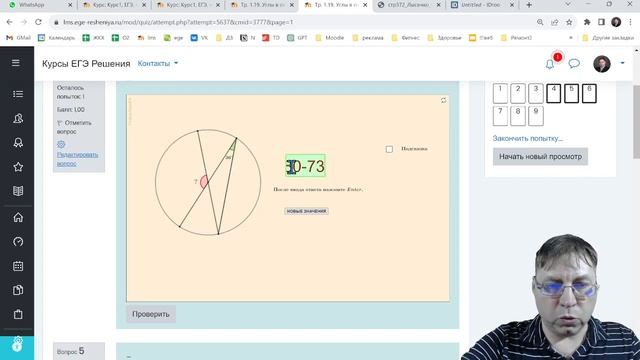Viewport: 640px width, 360px height.
Task: Go to question 4 in quiz navigation
Action: 553,93
